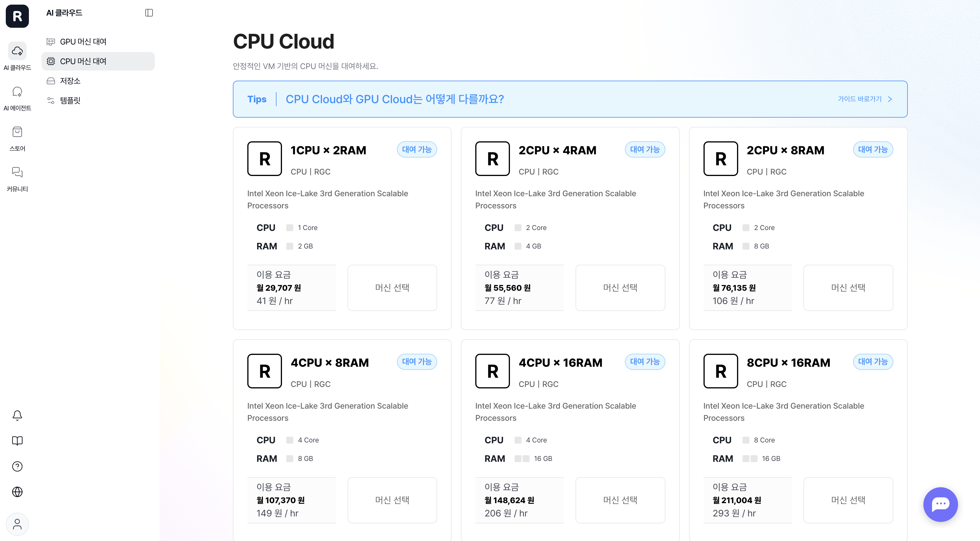Select GPU 머신 대여 in the sidebar
This screenshot has width=980, height=541.
click(98, 41)
